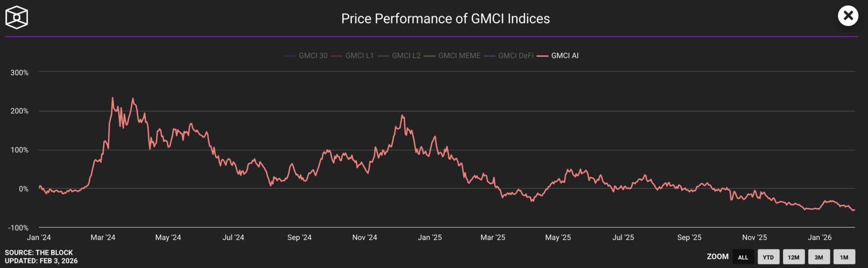Click the Nov '25 x-axis label
The height and width of the screenshot is (268, 868).
click(754, 238)
